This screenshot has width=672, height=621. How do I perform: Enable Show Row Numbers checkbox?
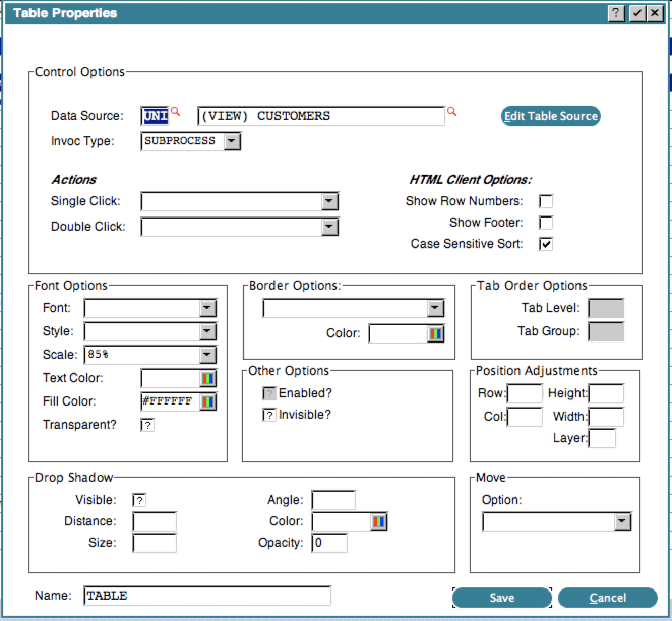pyautogui.click(x=545, y=202)
